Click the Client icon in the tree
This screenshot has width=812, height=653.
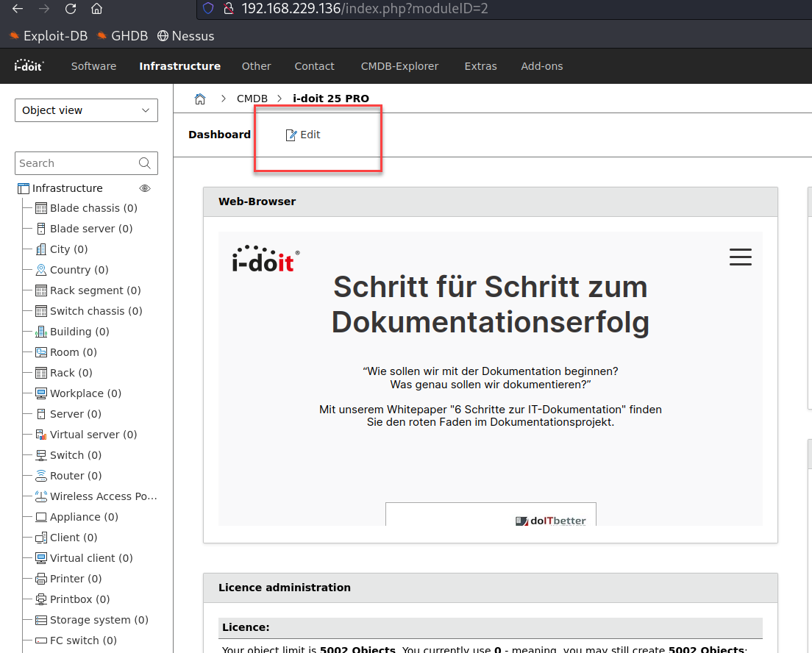coord(41,538)
